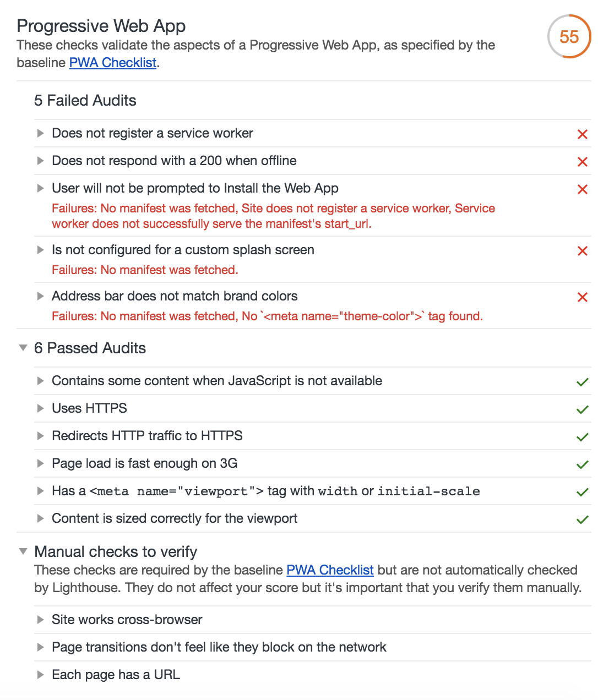Click the green checkmark beside Uses HTTPS
Image resolution: width=598 pixels, height=700 pixels.
582,409
